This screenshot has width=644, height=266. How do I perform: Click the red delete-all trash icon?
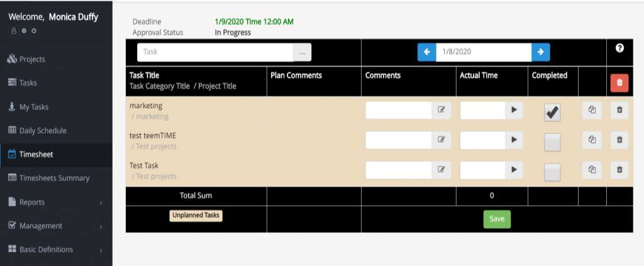(619, 83)
